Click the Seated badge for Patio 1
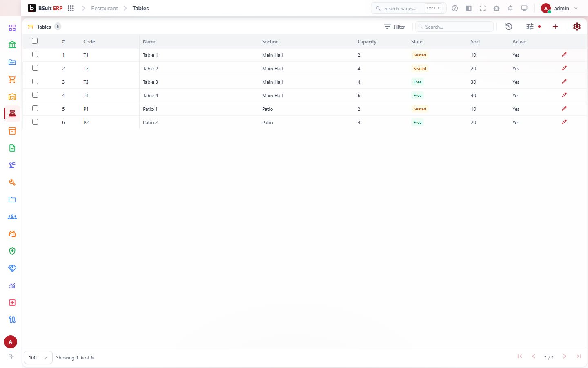 pyautogui.click(x=420, y=109)
